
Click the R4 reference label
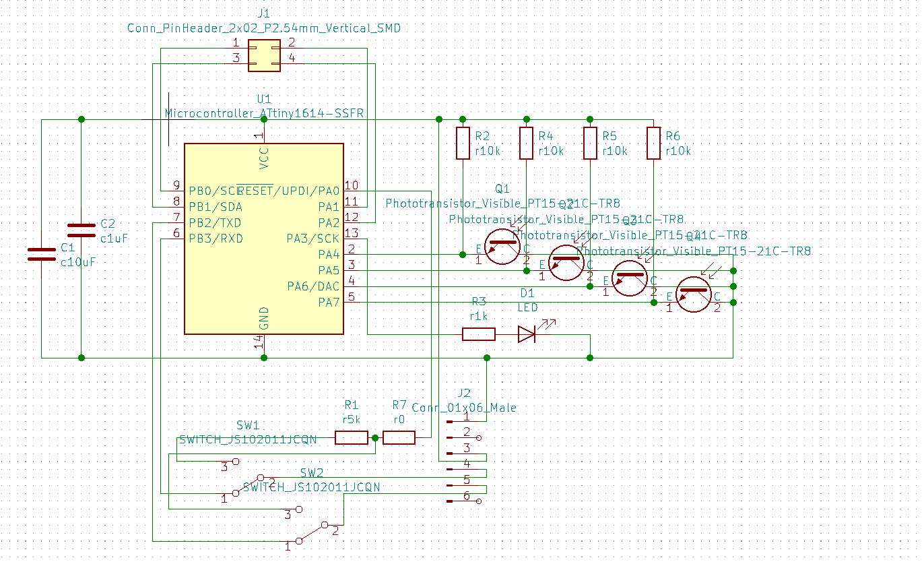(546, 137)
